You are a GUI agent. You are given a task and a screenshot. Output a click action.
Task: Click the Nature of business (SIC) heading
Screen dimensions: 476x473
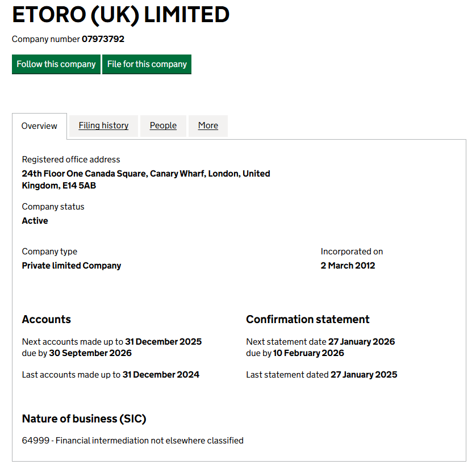[x=84, y=419]
